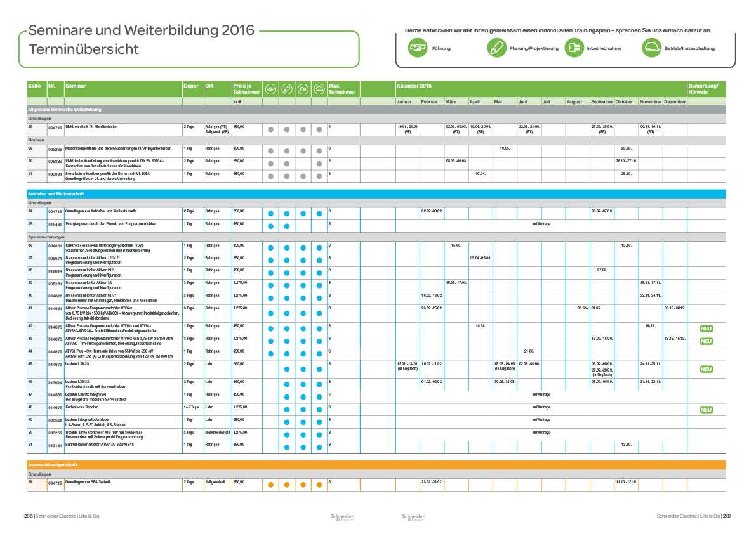Viewport: 756px width, 534px height.
Task: Click the orange Automatisierungstechnik section bar
Action: pos(376,465)
